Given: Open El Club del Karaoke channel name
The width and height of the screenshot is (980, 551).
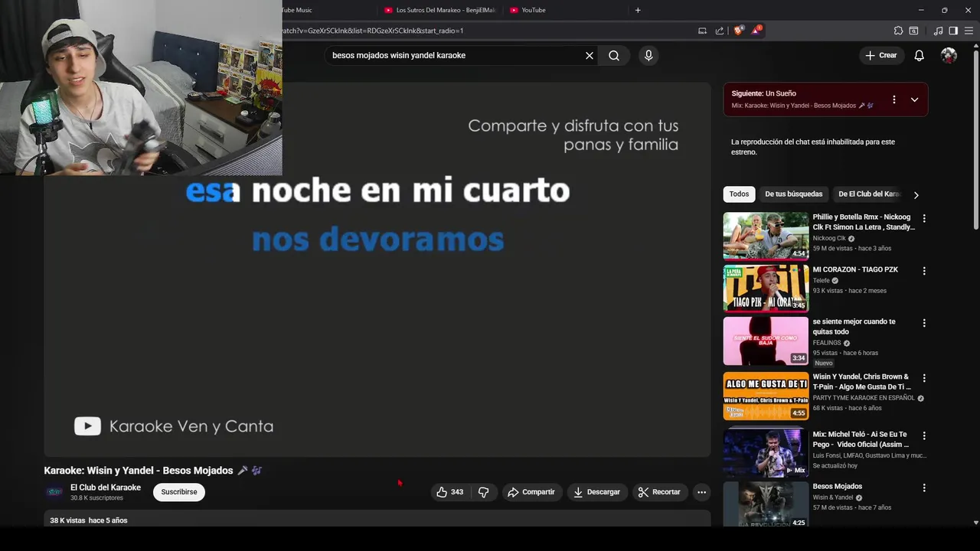Looking at the screenshot, I should coord(106,487).
